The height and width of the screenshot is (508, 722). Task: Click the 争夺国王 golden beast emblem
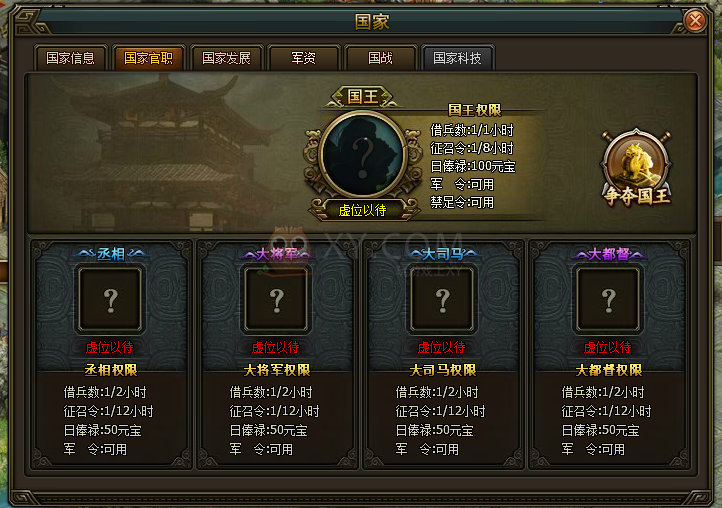click(637, 167)
